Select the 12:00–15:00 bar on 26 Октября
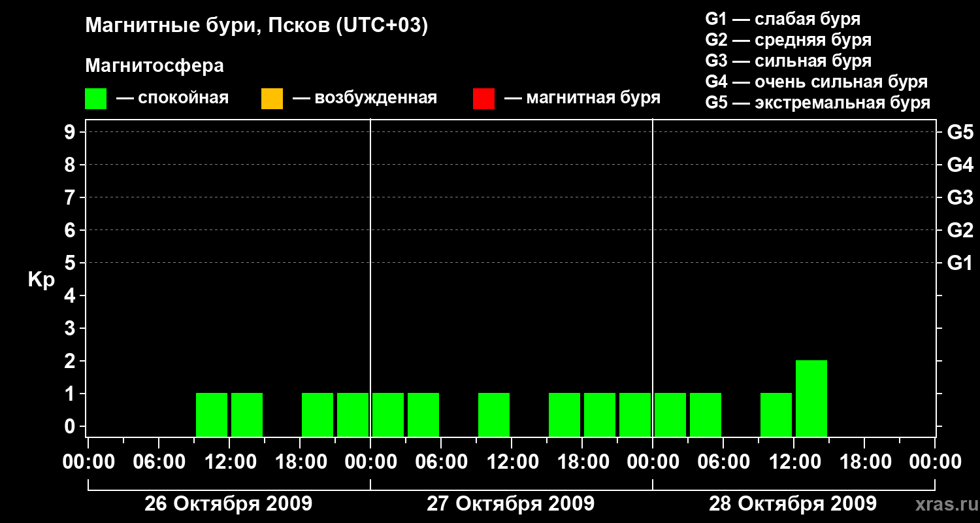 click(247, 414)
